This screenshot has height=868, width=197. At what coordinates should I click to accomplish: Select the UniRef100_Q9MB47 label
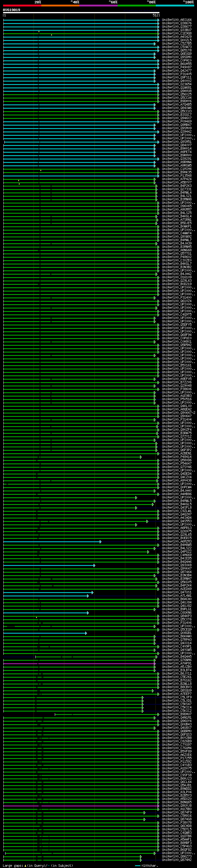(x=177, y=125)
